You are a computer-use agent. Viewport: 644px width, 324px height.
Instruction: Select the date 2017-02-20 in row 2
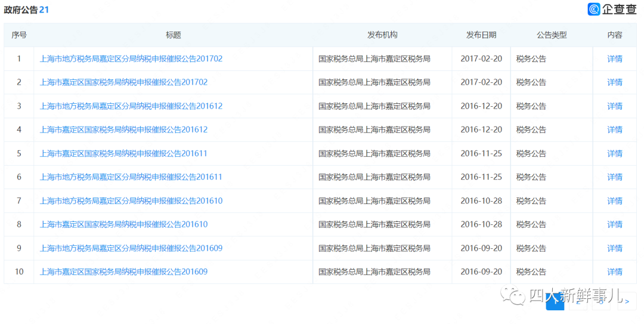(x=481, y=82)
